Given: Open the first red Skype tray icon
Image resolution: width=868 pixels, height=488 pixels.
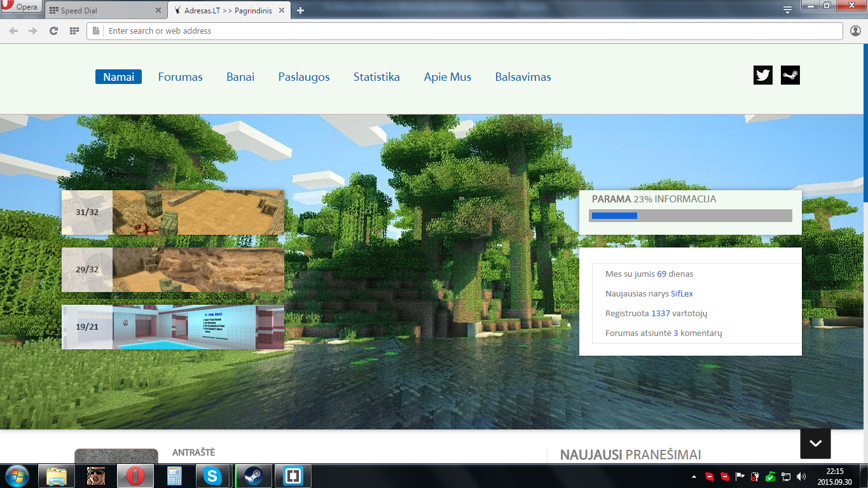Looking at the screenshot, I should point(710,476).
